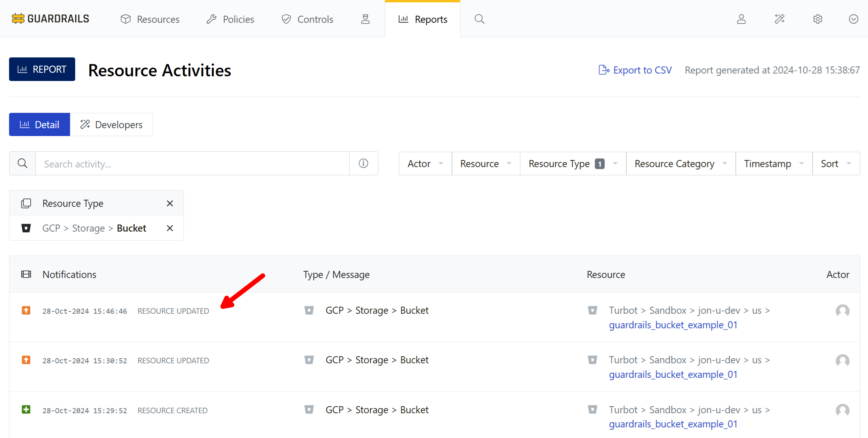The width and height of the screenshot is (868, 438).
Task: Expand the Actor filter dropdown
Action: 425,164
